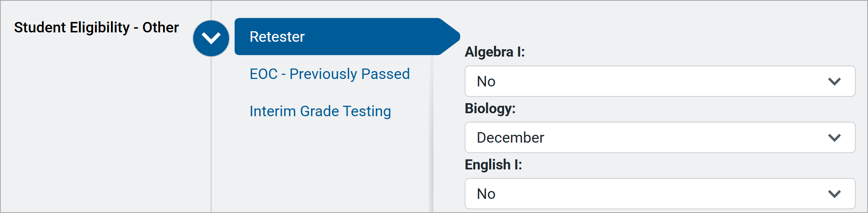The height and width of the screenshot is (213, 868).
Task: Click the Student Eligibility - Other heading
Action: click(x=96, y=28)
